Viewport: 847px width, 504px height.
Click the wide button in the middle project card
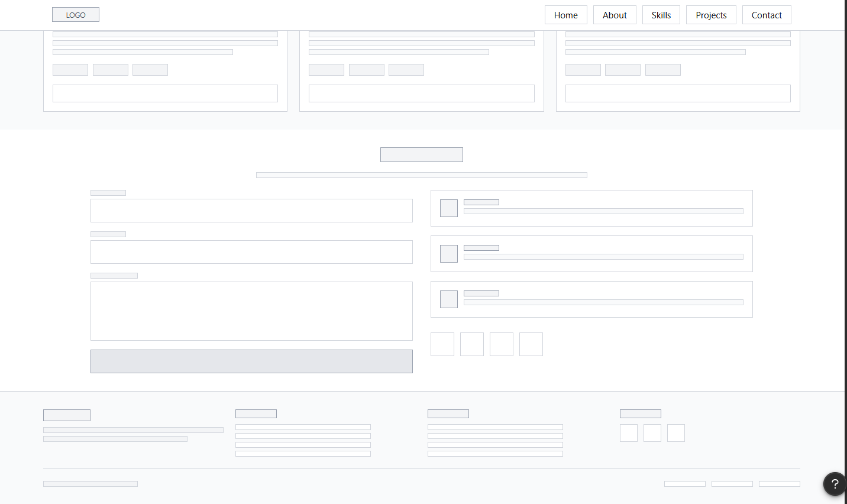pos(422,93)
